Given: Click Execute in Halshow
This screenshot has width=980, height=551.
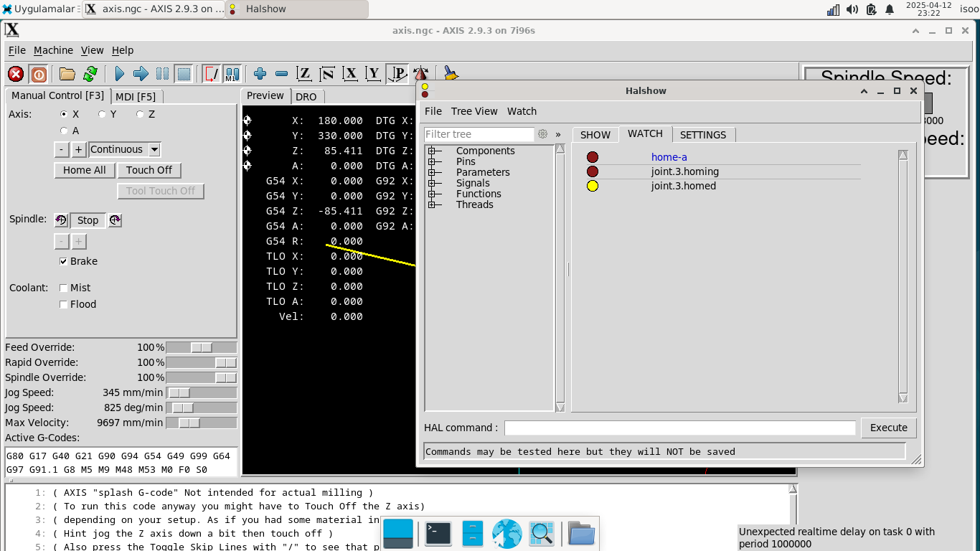Looking at the screenshot, I should [889, 428].
